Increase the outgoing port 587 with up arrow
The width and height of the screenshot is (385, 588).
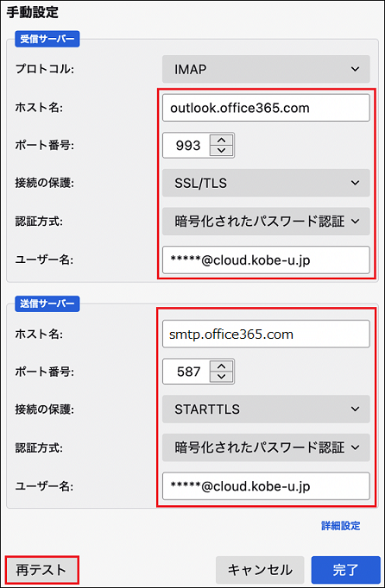pyautogui.click(x=222, y=366)
